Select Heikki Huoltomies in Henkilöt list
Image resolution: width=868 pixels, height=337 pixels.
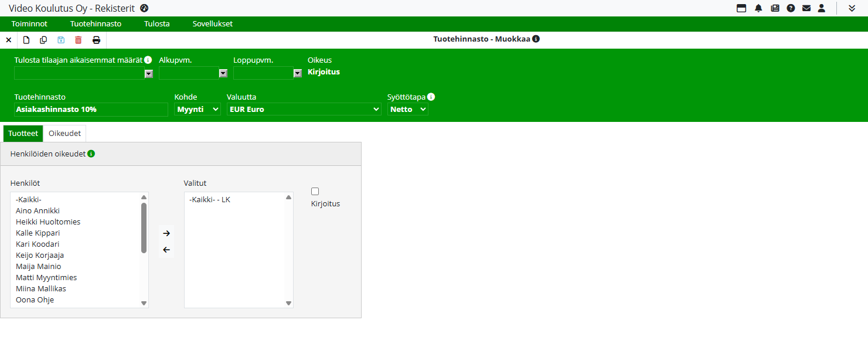click(48, 222)
